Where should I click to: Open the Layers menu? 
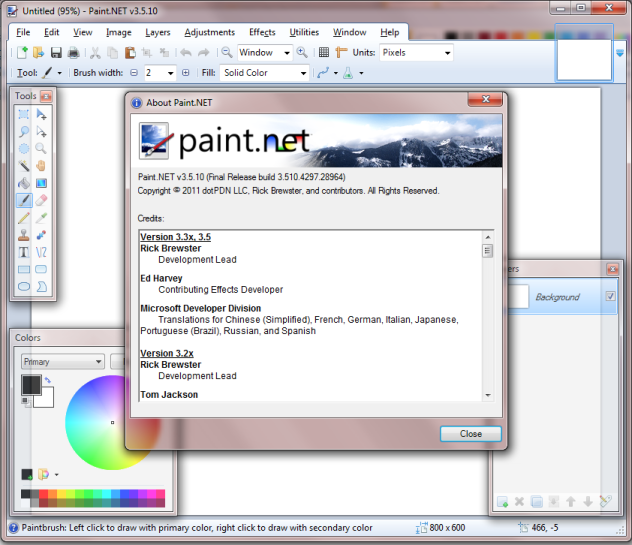[158, 32]
